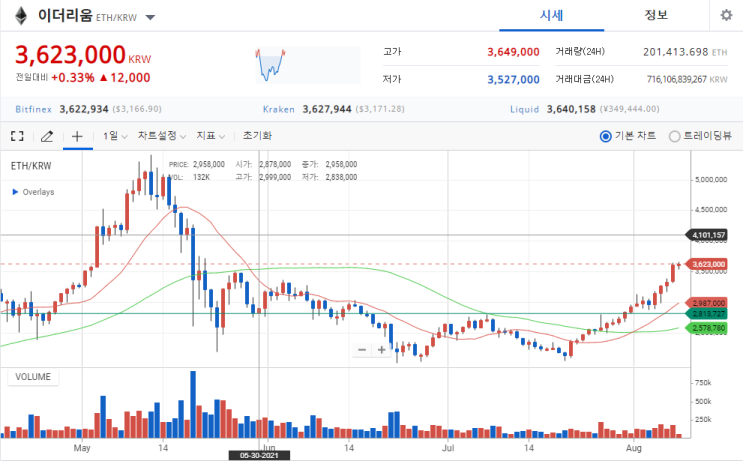Click the VOLUME panel label
Screen dimensions: 743x461
(x=33, y=377)
